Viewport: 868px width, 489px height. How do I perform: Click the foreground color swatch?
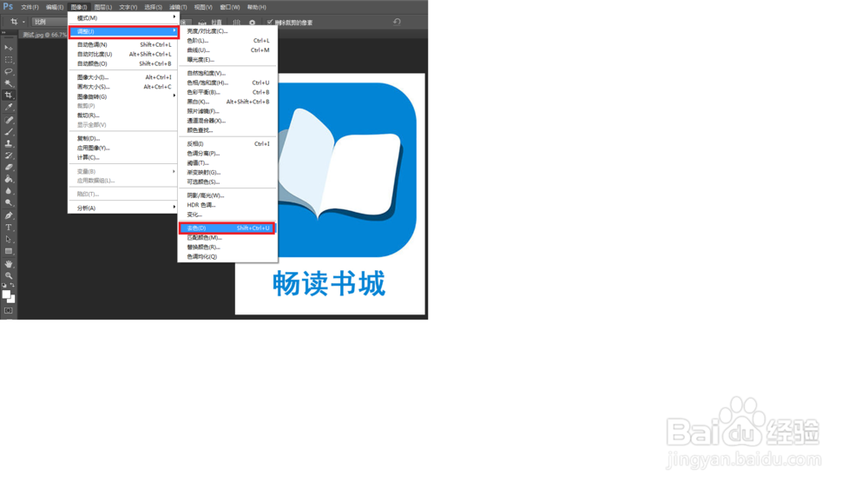coord(6,294)
